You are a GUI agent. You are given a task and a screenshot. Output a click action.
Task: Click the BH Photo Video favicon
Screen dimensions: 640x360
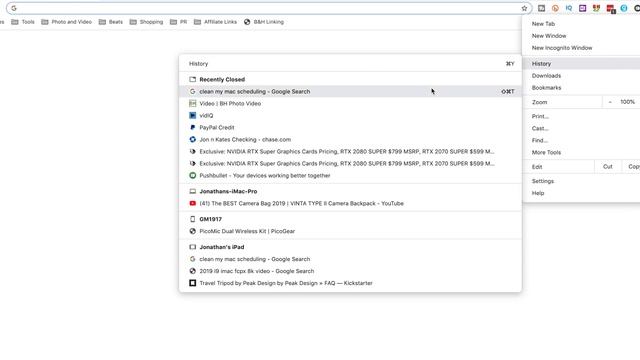[x=193, y=104]
